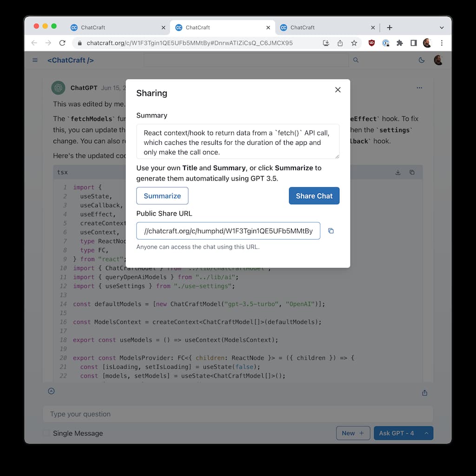Download the tsx code block
This screenshot has width=476, height=476.
coord(398,172)
